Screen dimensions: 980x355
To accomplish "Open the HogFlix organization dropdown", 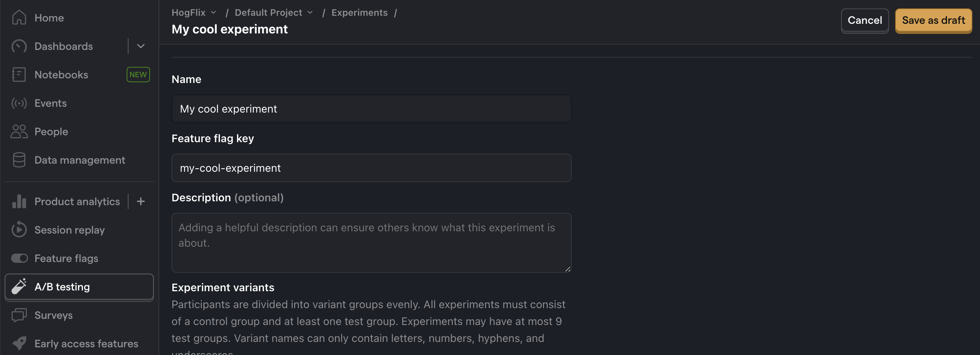I will 194,13.
